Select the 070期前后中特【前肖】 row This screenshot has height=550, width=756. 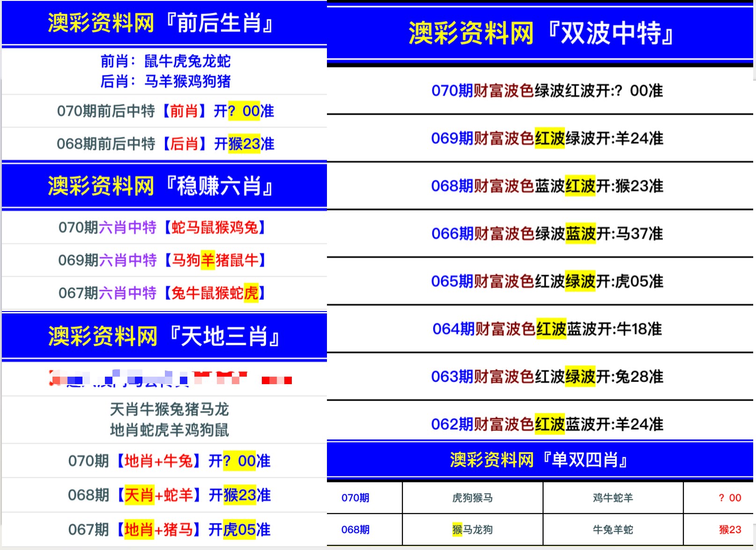165,111
